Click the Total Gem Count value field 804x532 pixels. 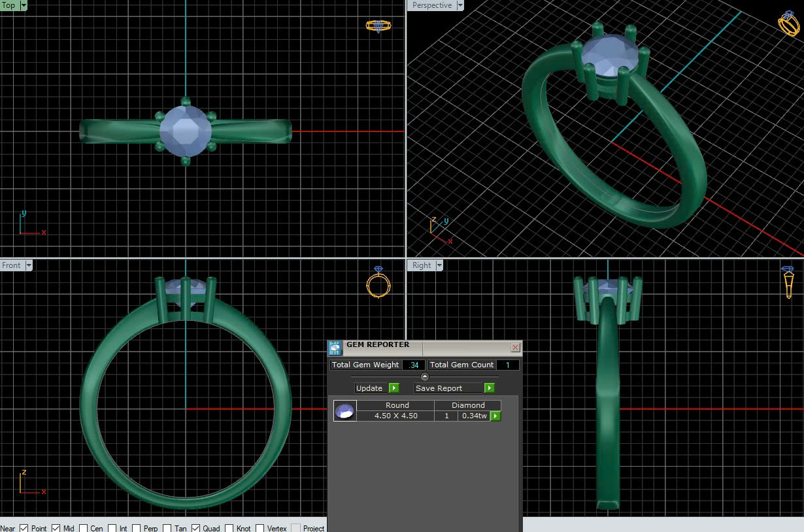pos(508,365)
